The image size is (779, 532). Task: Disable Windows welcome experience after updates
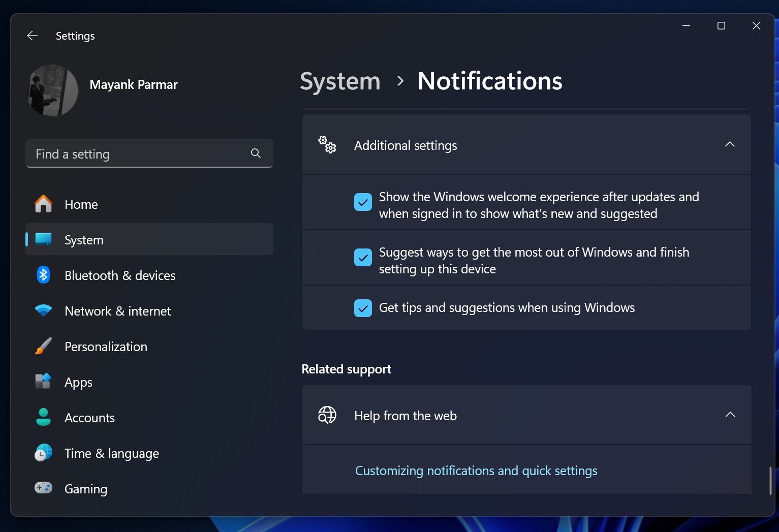tap(363, 202)
